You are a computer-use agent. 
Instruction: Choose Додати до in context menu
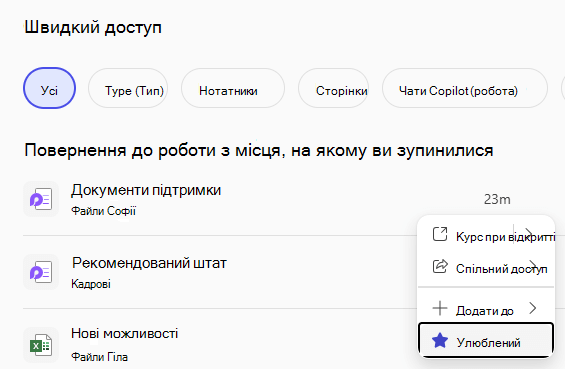click(x=486, y=309)
